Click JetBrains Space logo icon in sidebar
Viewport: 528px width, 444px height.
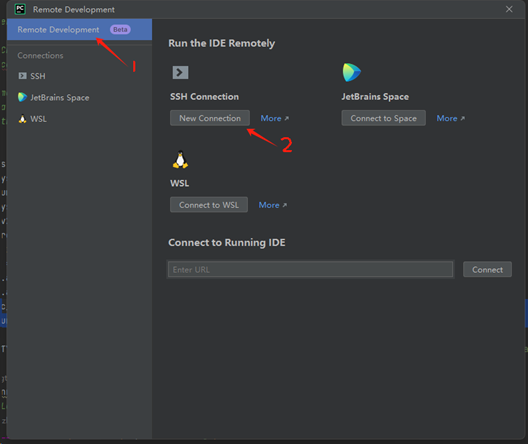point(23,97)
